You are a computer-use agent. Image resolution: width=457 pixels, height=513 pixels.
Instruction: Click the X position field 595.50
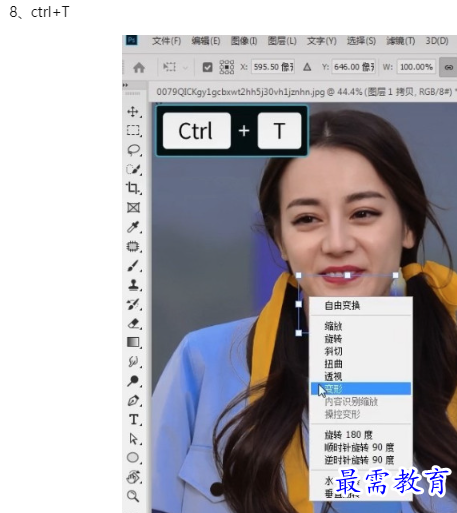[x=273, y=67]
